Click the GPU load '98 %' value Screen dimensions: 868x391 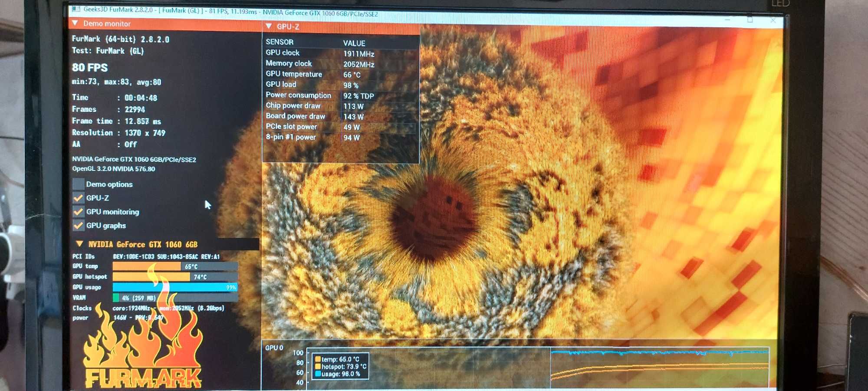(x=351, y=85)
